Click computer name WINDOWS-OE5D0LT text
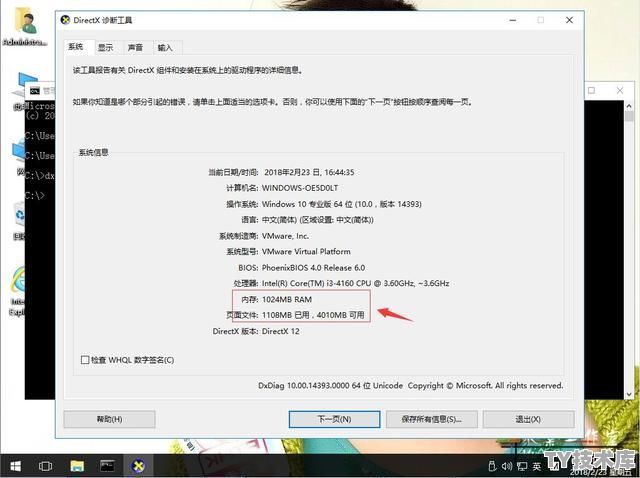This screenshot has width=640, height=478. [300, 188]
